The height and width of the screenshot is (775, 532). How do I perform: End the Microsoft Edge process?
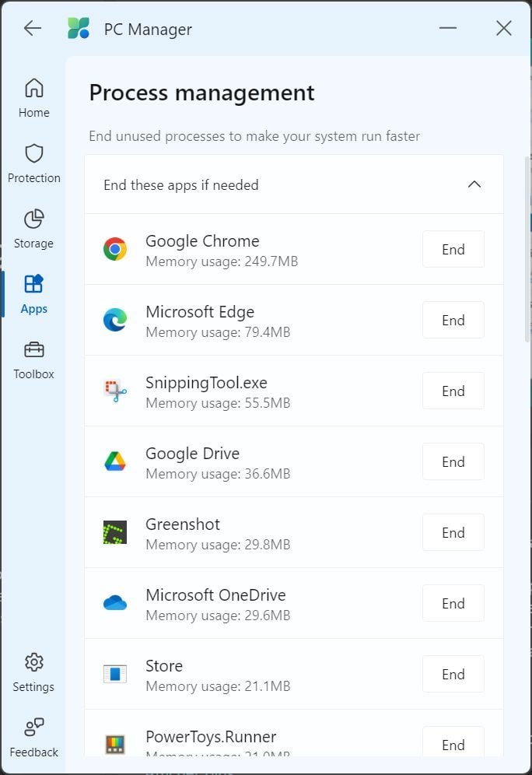[453, 320]
